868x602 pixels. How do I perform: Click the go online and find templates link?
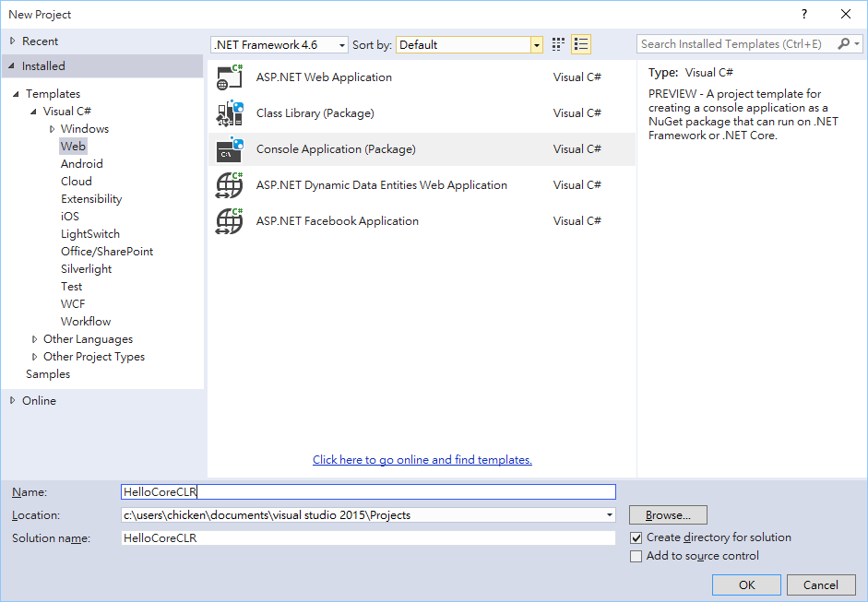pos(422,460)
